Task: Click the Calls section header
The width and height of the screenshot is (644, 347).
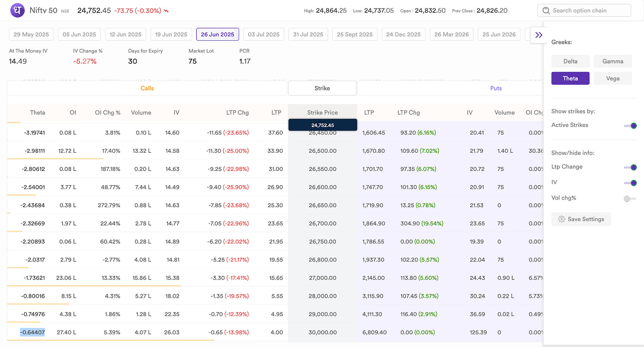Action: [x=147, y=88]
